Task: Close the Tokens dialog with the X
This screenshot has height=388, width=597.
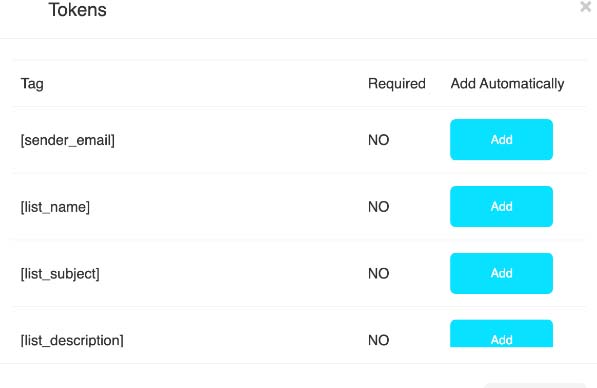Action: coord(586,6)
